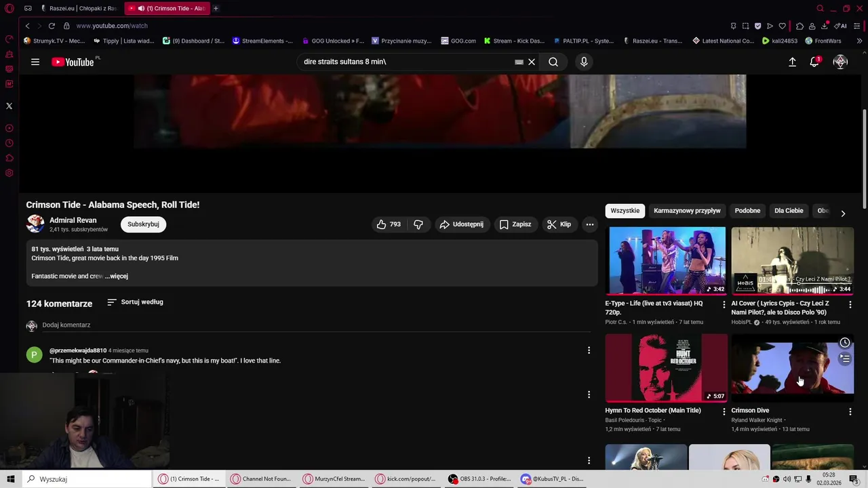
Task: Dislike the Crimson Tide video
Action: (x=418, y=224)
